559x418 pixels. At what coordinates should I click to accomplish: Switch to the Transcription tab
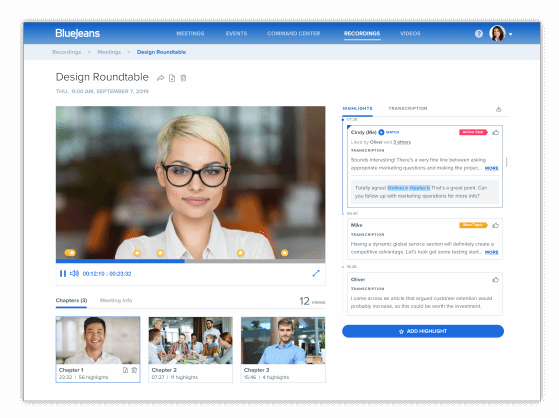pos(407,108)
